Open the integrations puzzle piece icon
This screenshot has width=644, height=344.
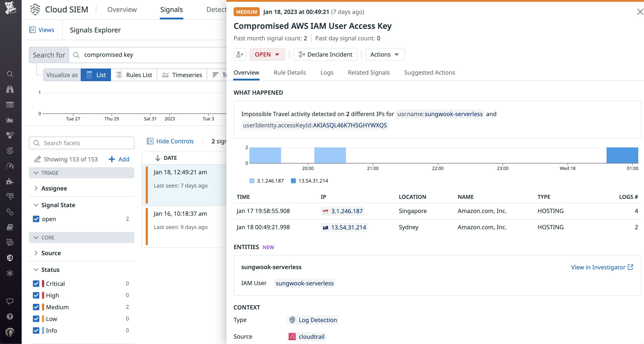(x=10, y=181)
